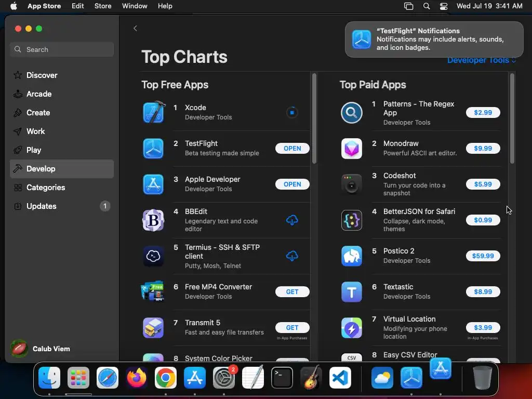
Task: Click the Spotlight search icon in menu bar
Action: click(427, 6)
